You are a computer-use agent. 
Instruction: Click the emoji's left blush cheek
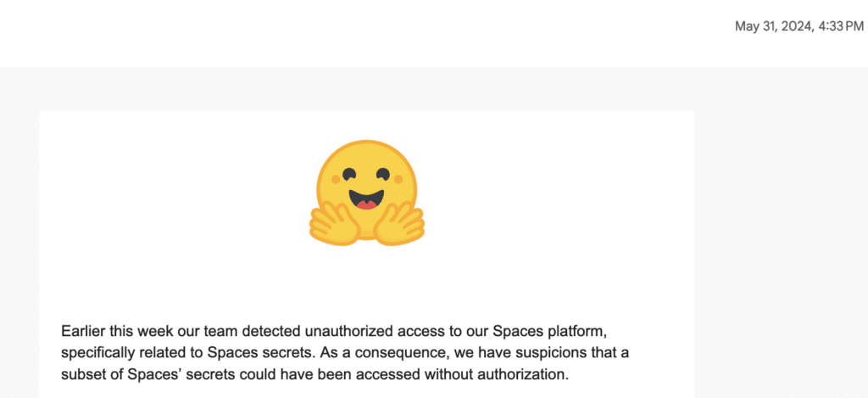pos(337,180)
